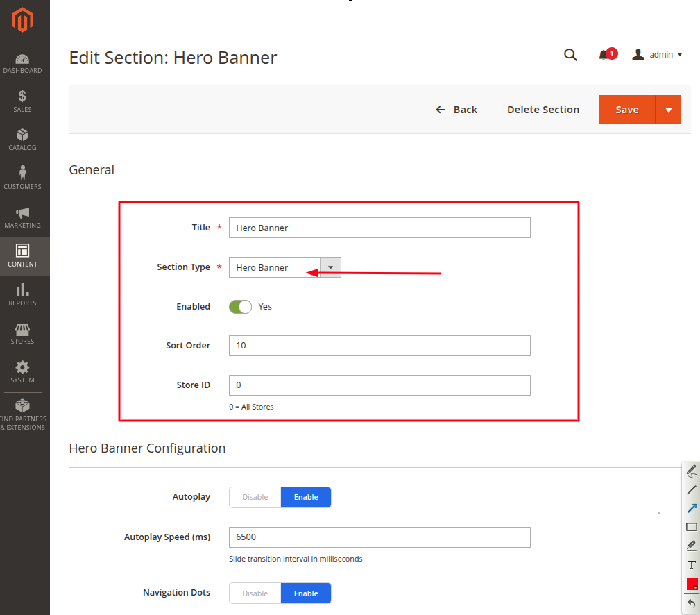The width and height of the screenshot is (700, 615).
Task: Open the Catalog sidebar menu
Action: tap(22, 140)
